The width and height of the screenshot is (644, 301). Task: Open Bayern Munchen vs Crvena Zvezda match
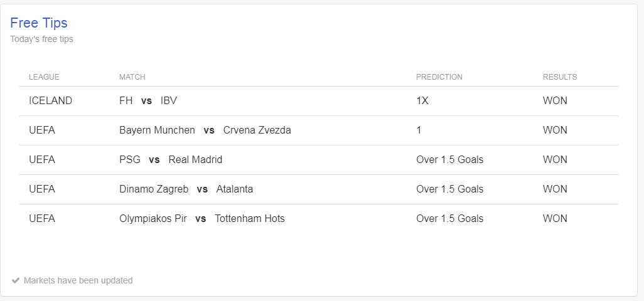pyautogui.click(x=205, y=130)
